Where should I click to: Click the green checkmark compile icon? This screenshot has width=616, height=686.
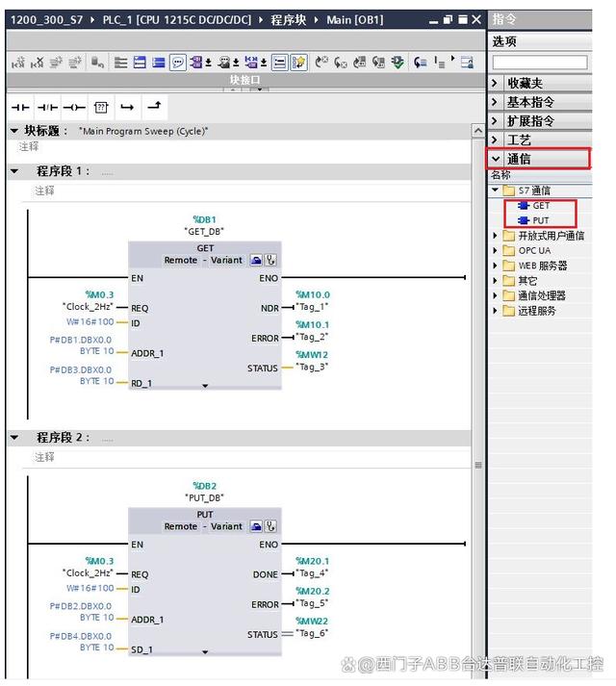click(398, 63)
